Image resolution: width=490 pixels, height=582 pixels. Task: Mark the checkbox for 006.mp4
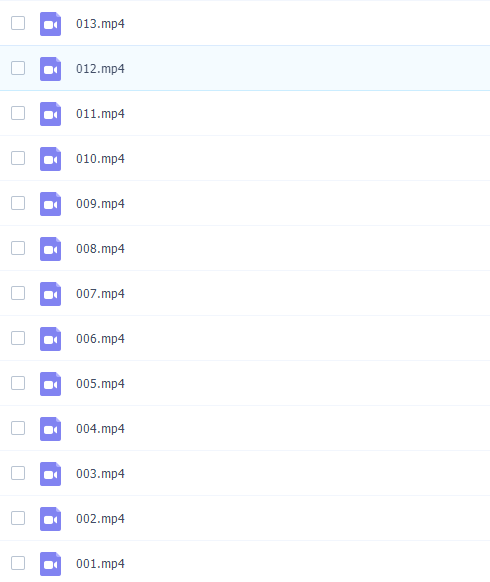tap(18, 338)
